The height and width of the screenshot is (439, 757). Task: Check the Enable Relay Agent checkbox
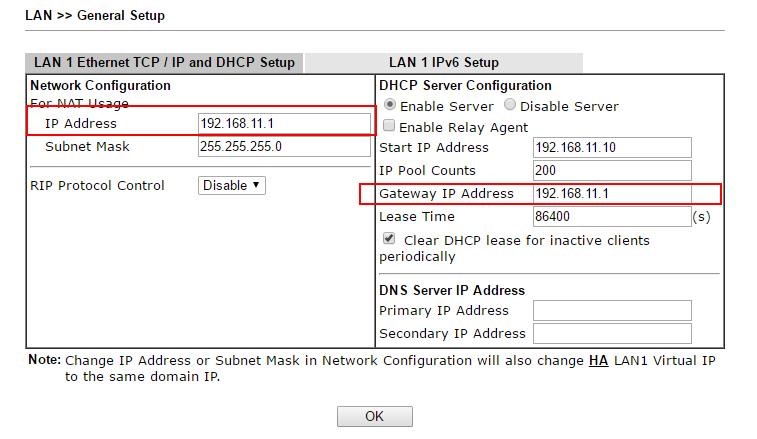coord(389,127)
